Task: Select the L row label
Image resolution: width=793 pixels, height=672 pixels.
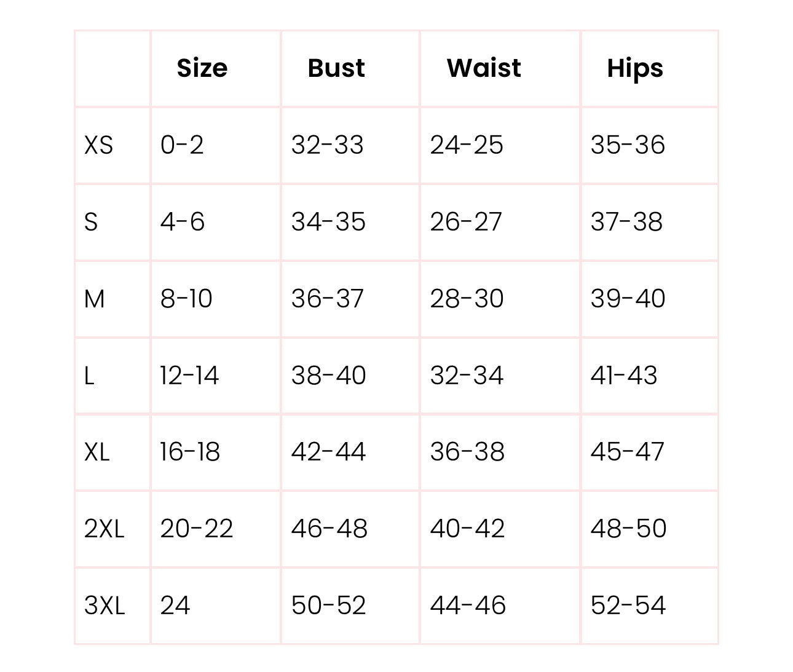Action: coord(89,376)
